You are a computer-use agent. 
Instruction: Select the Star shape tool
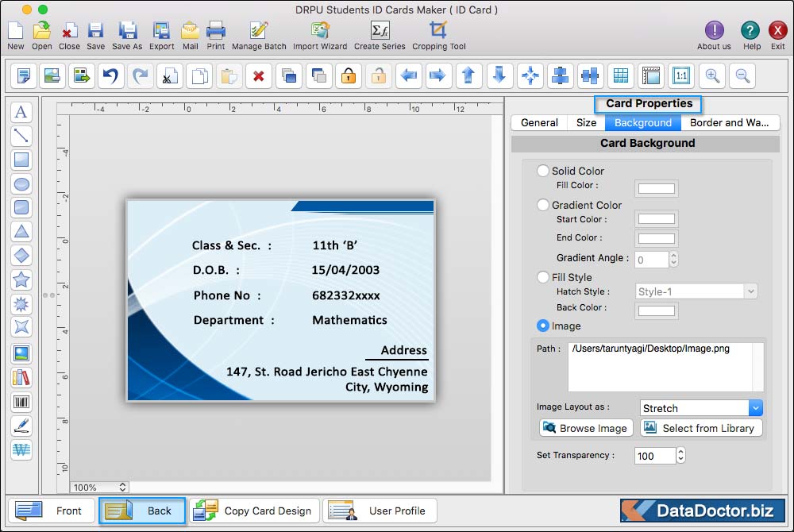click(21, 279)
